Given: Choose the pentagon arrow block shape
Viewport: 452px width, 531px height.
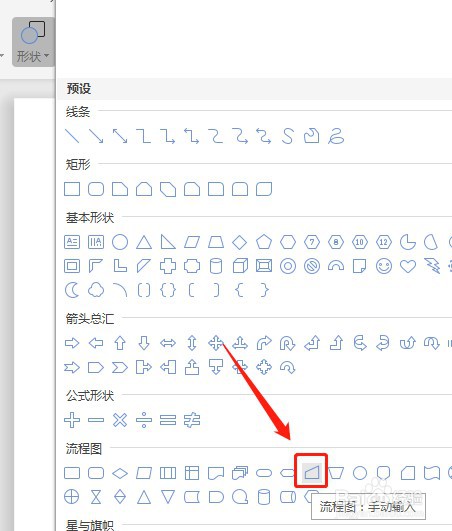Looking at the screenshot, I should [x=96, y=367].
